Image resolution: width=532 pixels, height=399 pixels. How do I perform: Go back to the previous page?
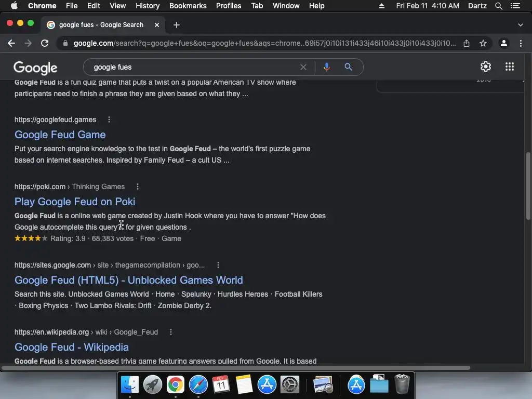click(11, 43)
